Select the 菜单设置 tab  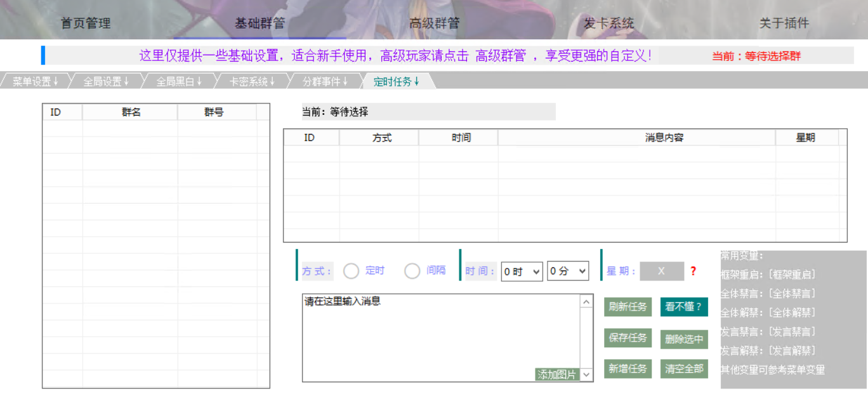click(36, 81)
